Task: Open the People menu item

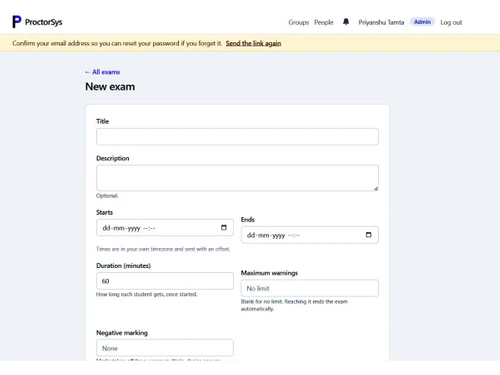Action: (324, 22)
